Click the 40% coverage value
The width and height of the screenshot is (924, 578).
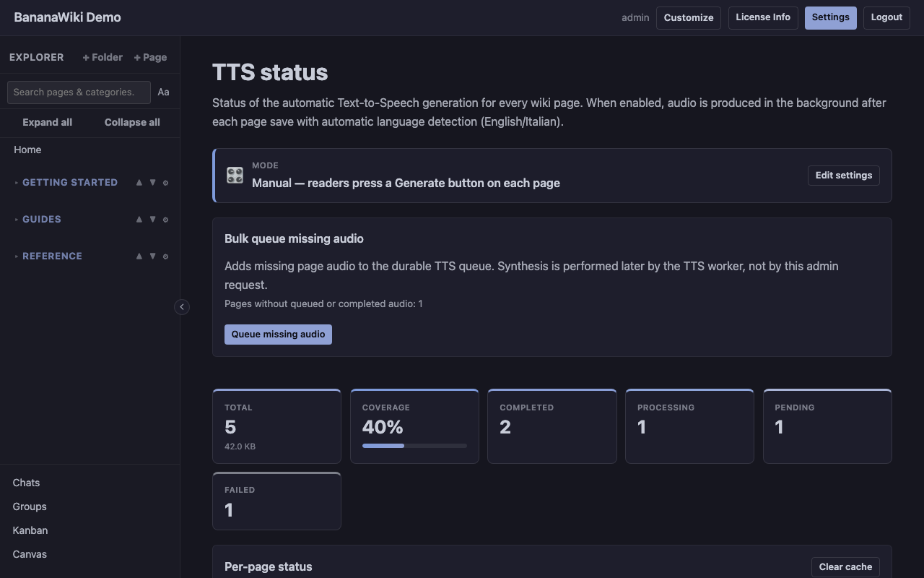(383, 427)
